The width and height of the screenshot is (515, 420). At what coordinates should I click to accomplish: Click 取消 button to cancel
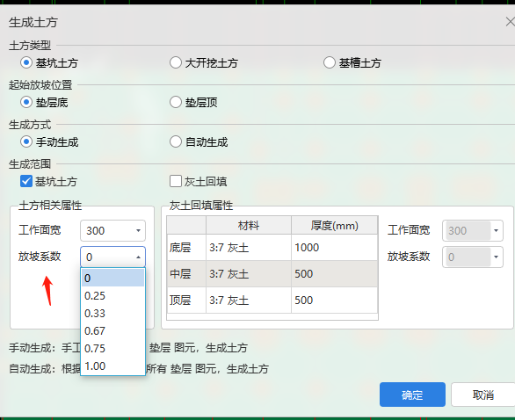[482, 395]
